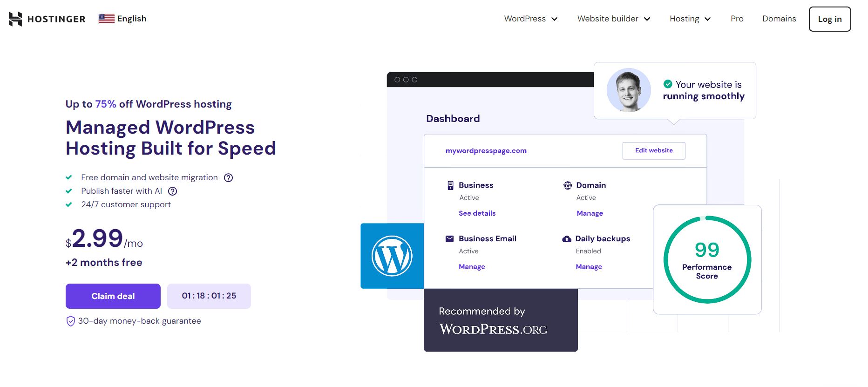Click the countdown timer 01:18:01:25
868x387 pixels.
pyautogui.click(x=209, y=296)
